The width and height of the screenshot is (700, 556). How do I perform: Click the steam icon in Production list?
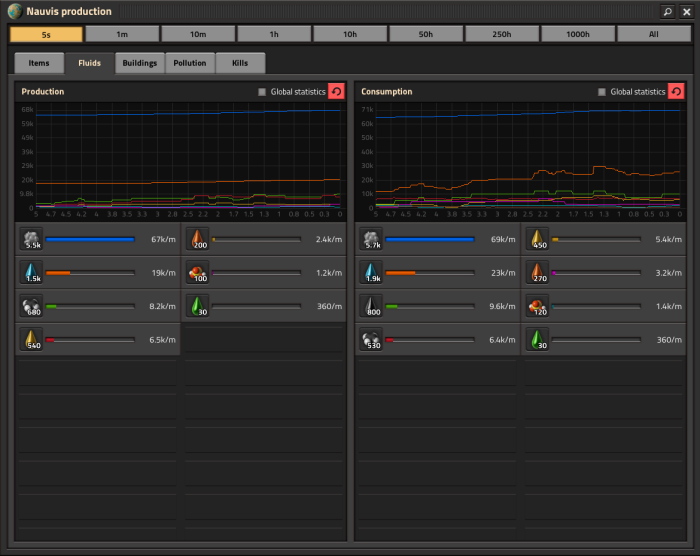point(32,239)
